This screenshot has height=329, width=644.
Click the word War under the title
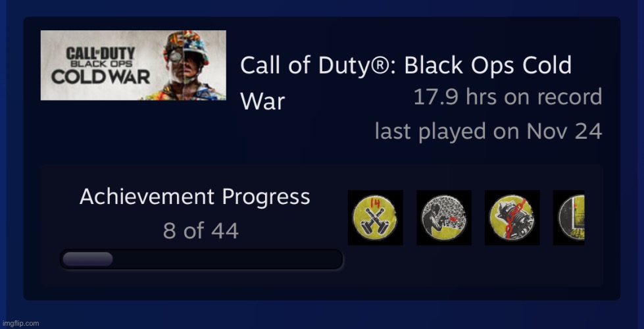point(262,101)
